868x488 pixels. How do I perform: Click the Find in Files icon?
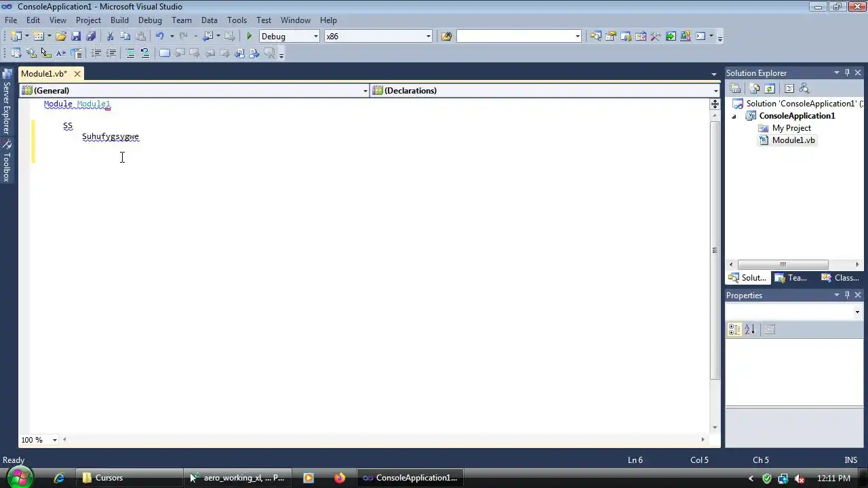(x=446, y=36)
